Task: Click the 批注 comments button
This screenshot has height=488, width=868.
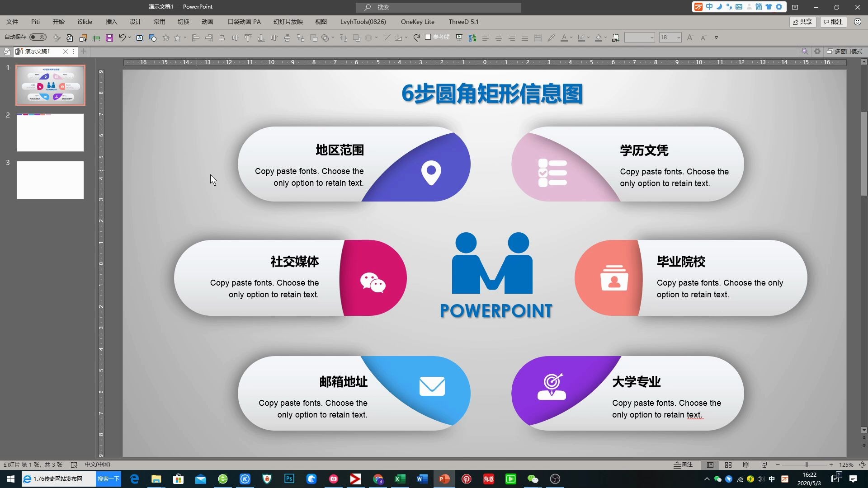Action: click(833, 22)
